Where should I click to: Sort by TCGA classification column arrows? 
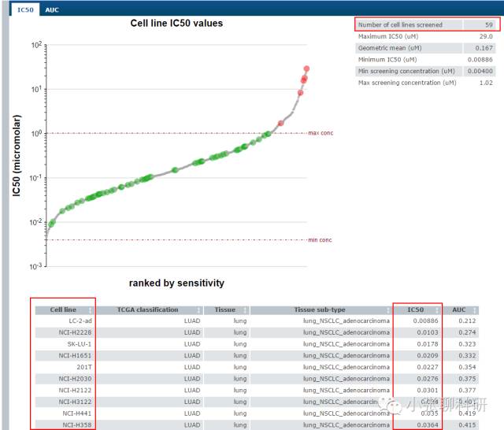pos(199,310)
